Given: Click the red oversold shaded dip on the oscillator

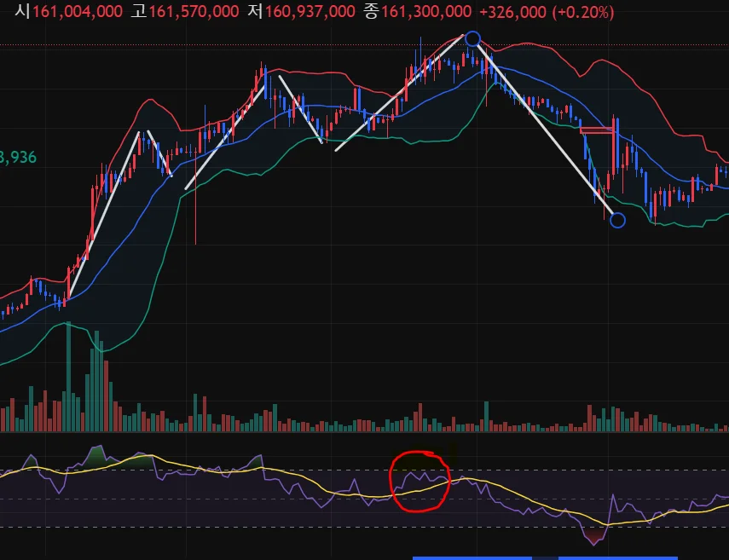Looking at the screenshot, I should click(593, 535).
